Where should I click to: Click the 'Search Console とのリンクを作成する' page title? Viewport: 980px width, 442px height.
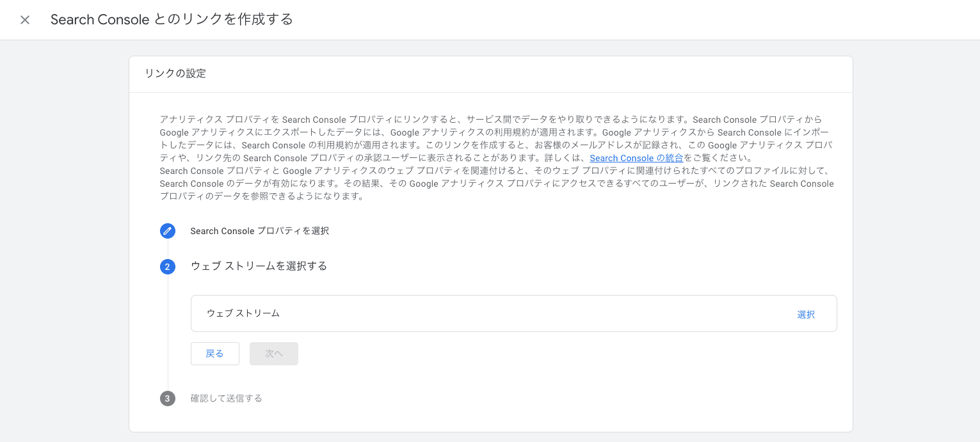(172, 20)
